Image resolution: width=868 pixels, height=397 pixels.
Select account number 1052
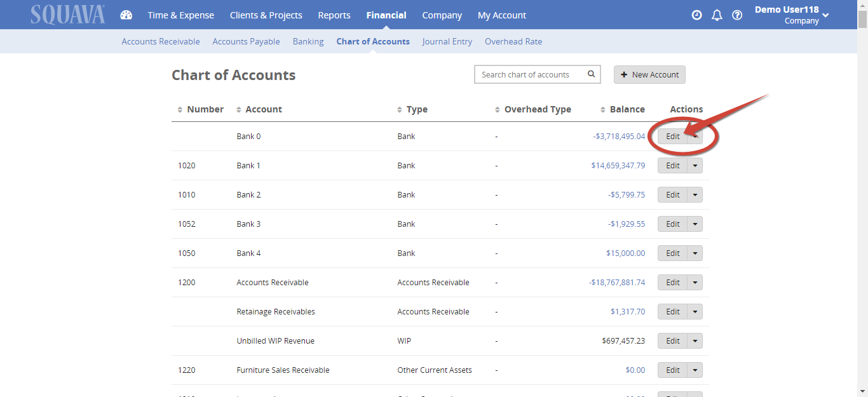[187, 224]
